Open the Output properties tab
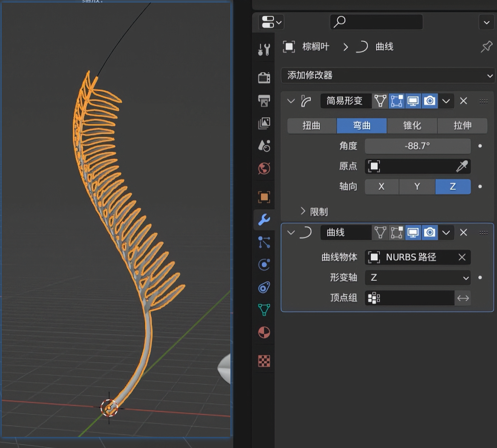This screenshot has width=497, height=448. pyautogui.click(x=264, y=101)
